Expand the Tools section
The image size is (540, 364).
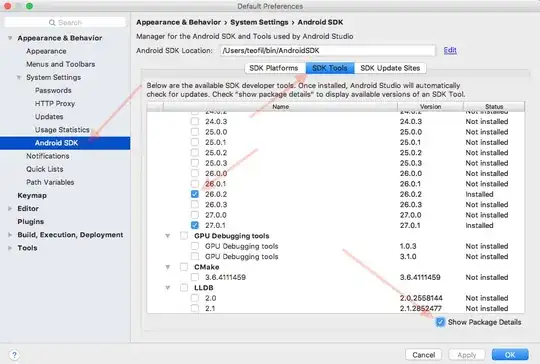pos(10,248)
